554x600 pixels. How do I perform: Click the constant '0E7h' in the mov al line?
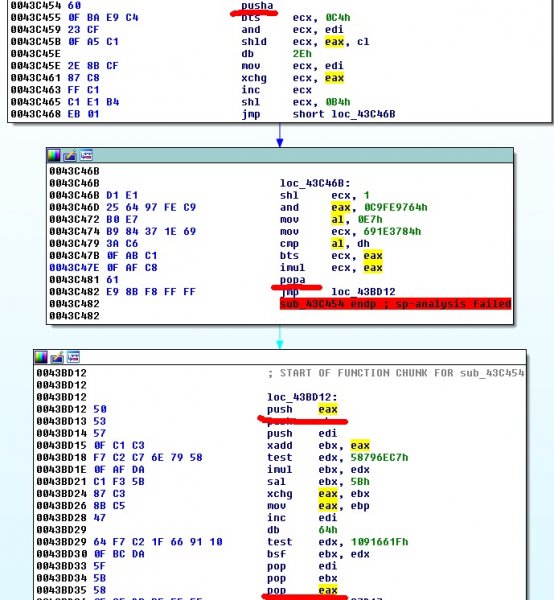(370, 219)
